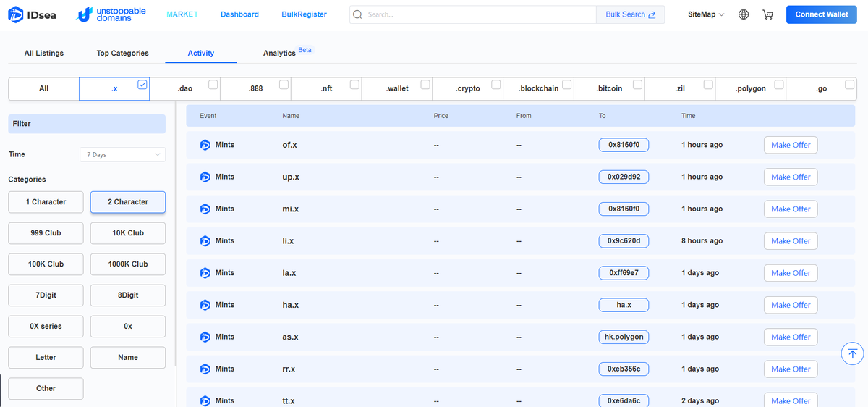Click the Mints icon in of.x row
Screen dimensions: 868x407
[x=205, y=145]
